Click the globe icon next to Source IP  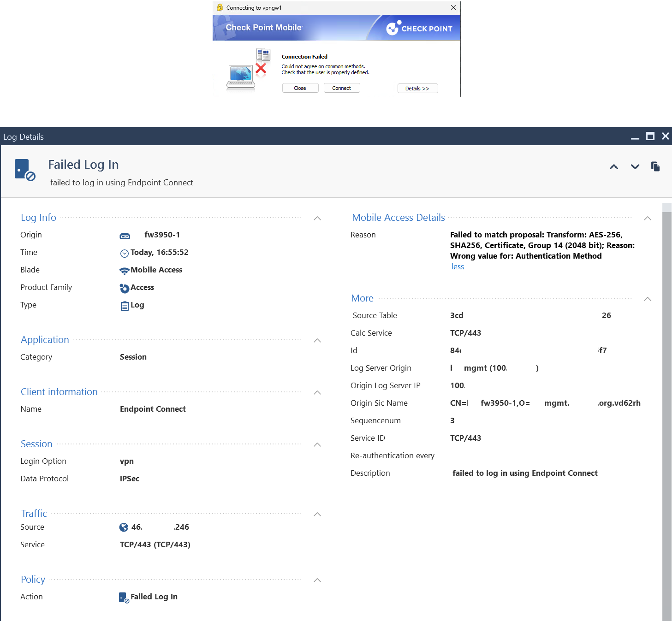click(124, 527)
